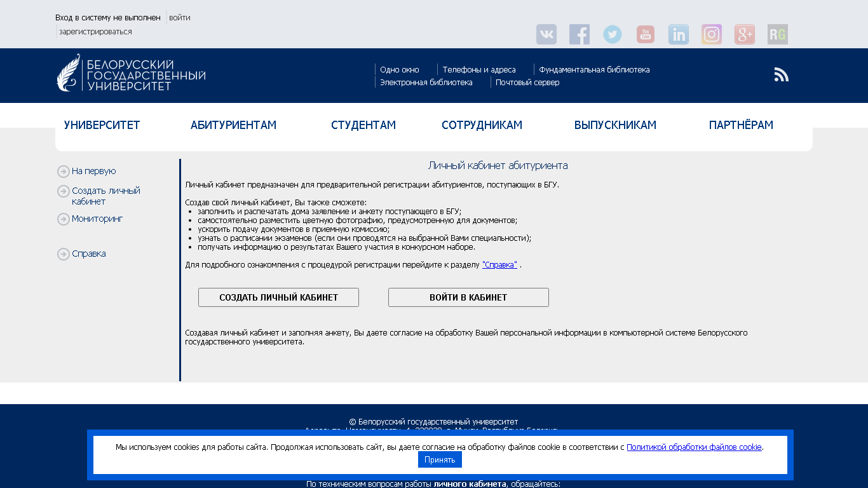Open Справка in the left sidebar
This screenshot has height=488, width=868.
pyautogui.click(x=89, y=254)
